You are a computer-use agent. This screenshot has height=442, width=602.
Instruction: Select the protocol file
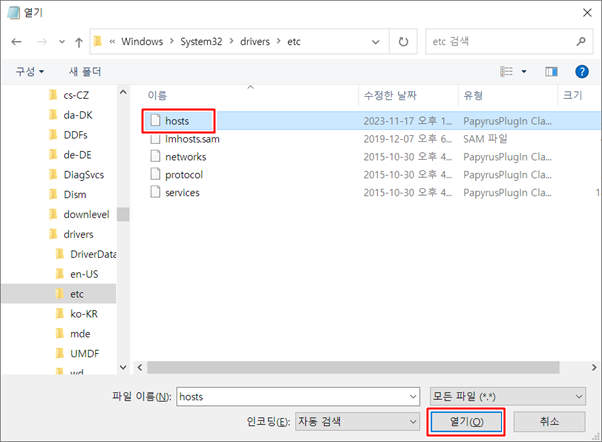pos(184,175)
